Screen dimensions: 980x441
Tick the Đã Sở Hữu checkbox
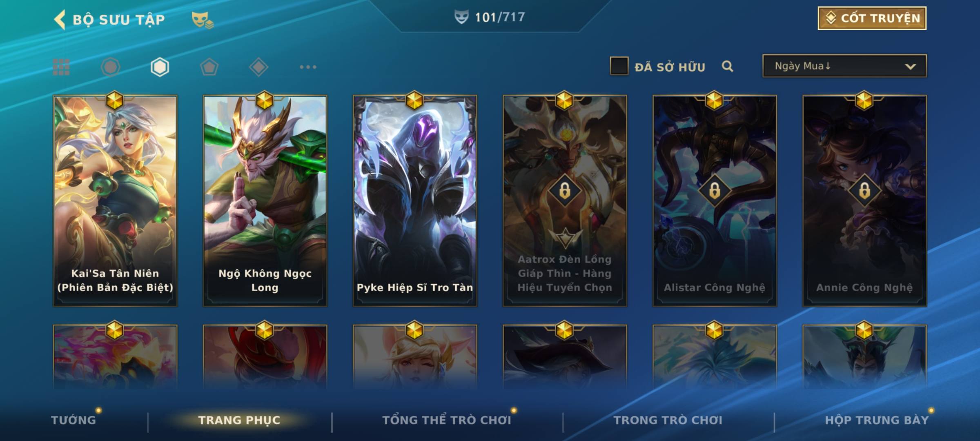(x=619, y=66)
